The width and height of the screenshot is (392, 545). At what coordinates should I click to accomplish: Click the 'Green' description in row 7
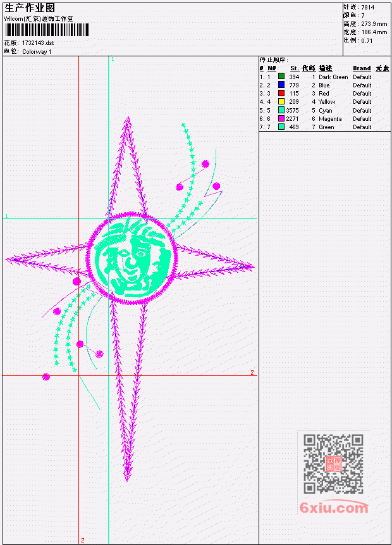[326, 128]
